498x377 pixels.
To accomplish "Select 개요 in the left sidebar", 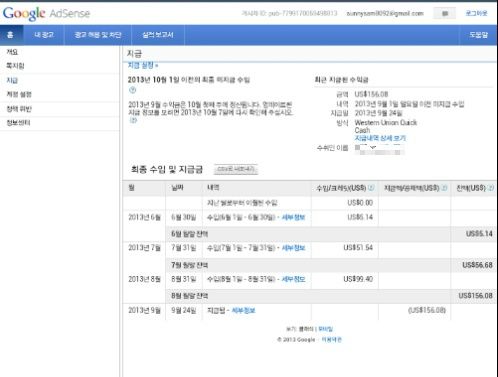I will point(12,52).
